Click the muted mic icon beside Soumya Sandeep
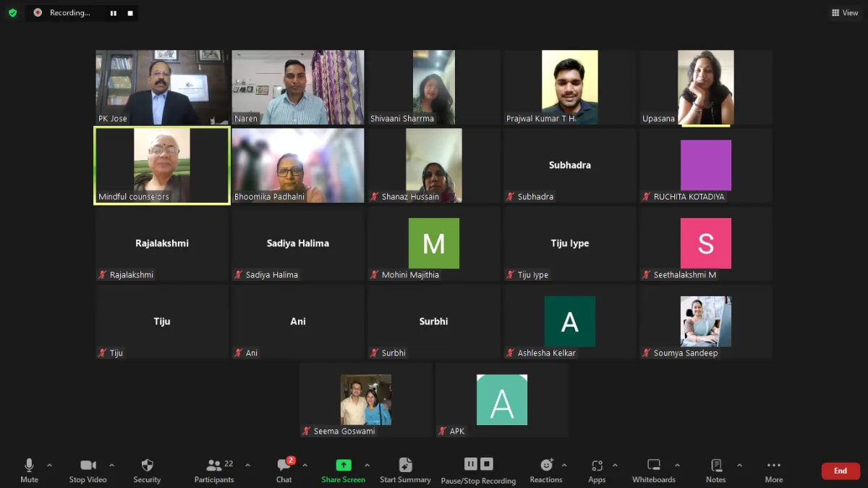This screenshot has height=488, width=868. [x=646, y=353]
